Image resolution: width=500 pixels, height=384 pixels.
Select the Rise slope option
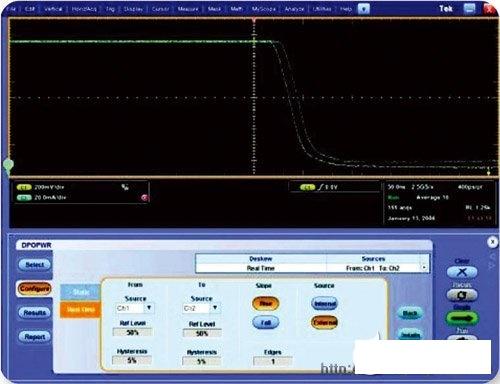coord(265,304)
